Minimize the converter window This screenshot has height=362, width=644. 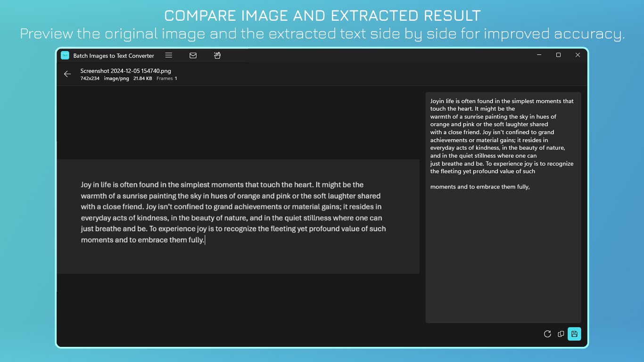point(539,55)
